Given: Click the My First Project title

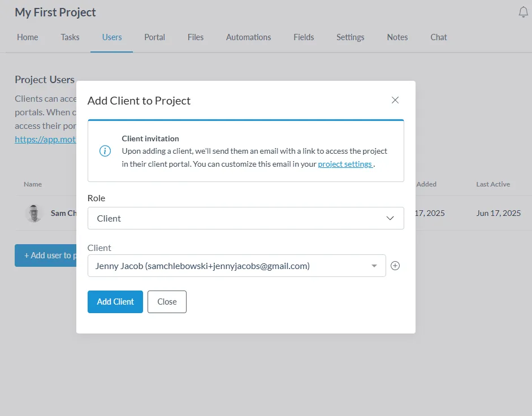Looking at the screenshot, I should point(55,12).
